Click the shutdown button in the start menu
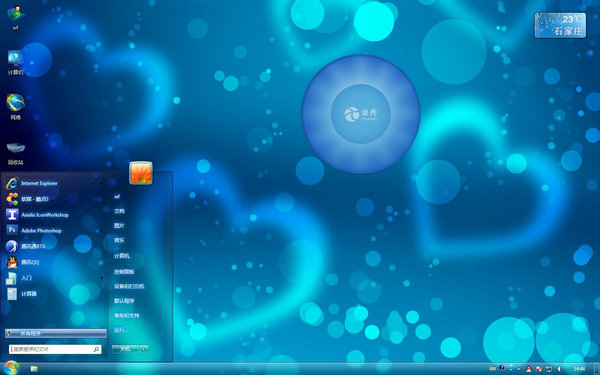Viewport: 600px width, 375px height. click(126, 349)
